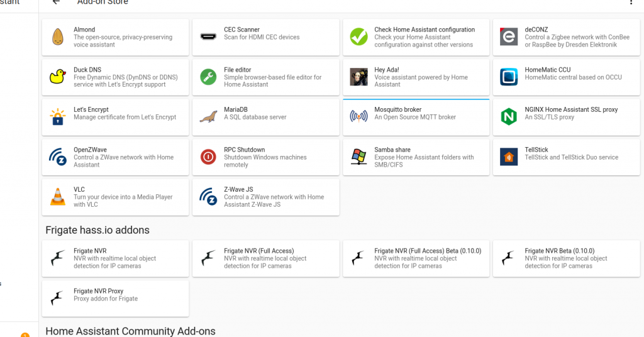Click the orange notification badge in sidebar
The width and height of the screenshot is (644, 337).
coord(25,335)
